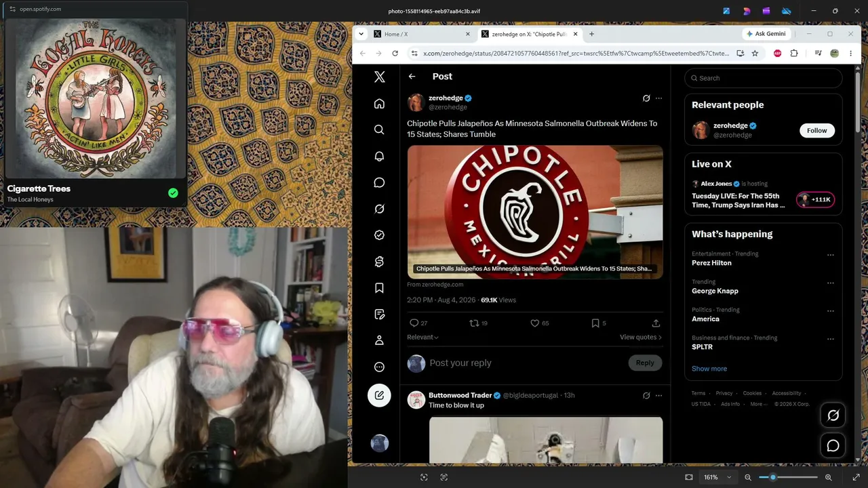Click the zoom-in magnifier in photo viewer
Viewport: 868px width, 488px height.
[x=828, y=477]
